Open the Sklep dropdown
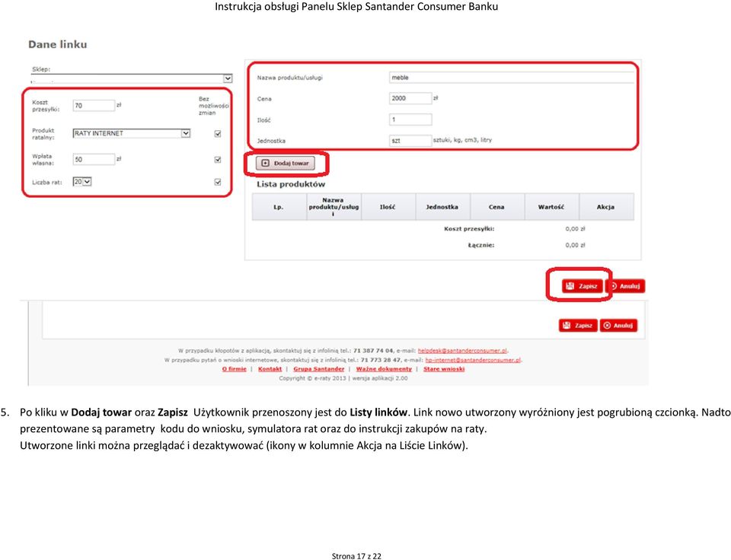The height and width of the screenshot is (560, 731). pos(132,78)
